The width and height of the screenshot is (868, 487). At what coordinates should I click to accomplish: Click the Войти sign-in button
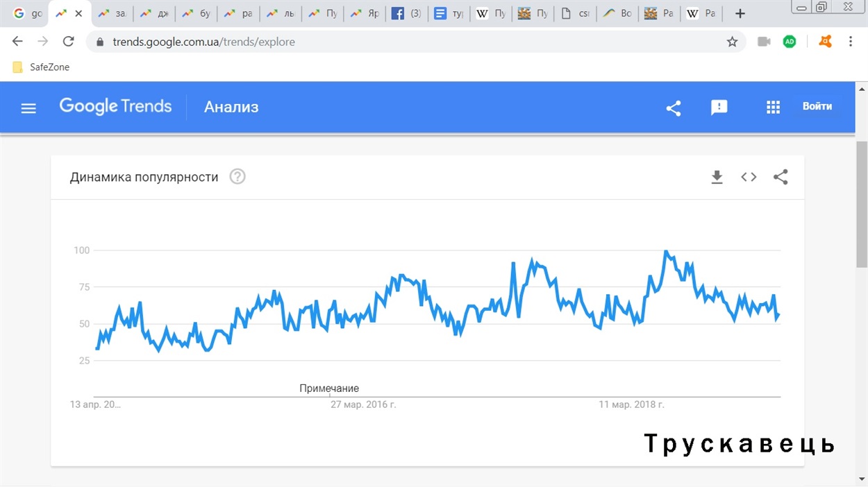817,107
